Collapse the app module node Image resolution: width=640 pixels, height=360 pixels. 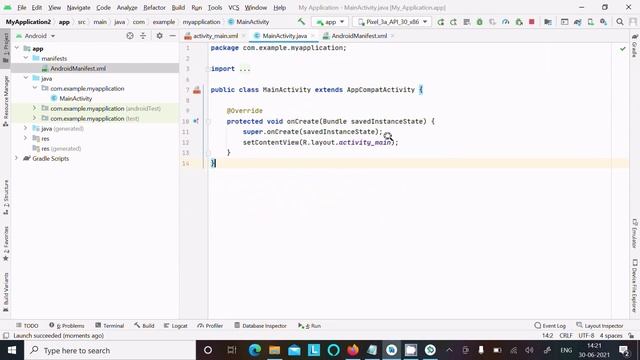tap(17, 48)
